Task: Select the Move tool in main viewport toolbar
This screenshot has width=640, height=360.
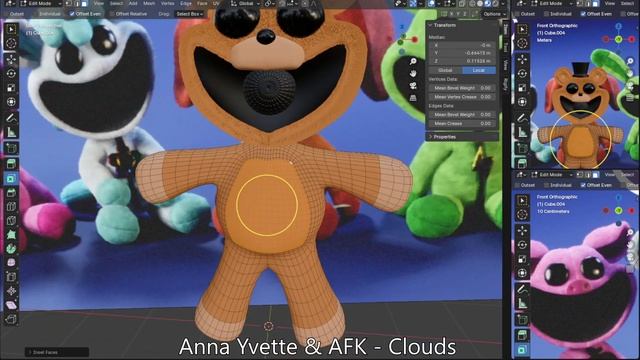Action: (11, 60)
